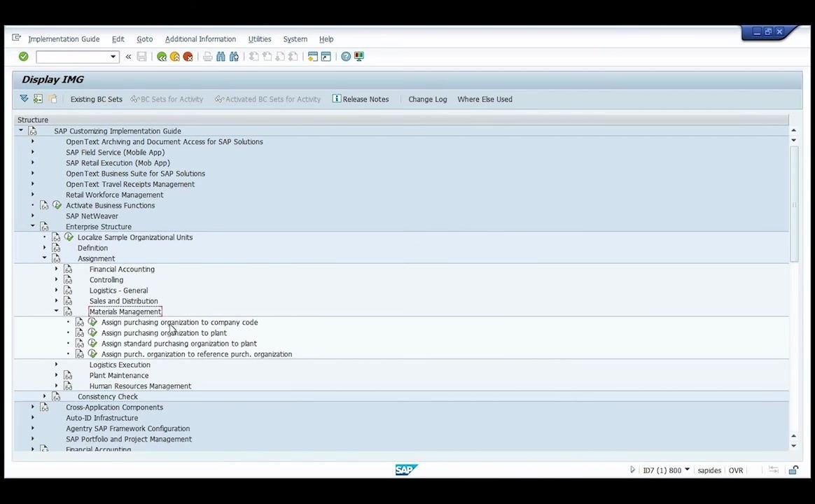Open documentation for Assign purch. organization to reference
The height and width of the screenshot is (504, 815).
(x=80, y=353)
